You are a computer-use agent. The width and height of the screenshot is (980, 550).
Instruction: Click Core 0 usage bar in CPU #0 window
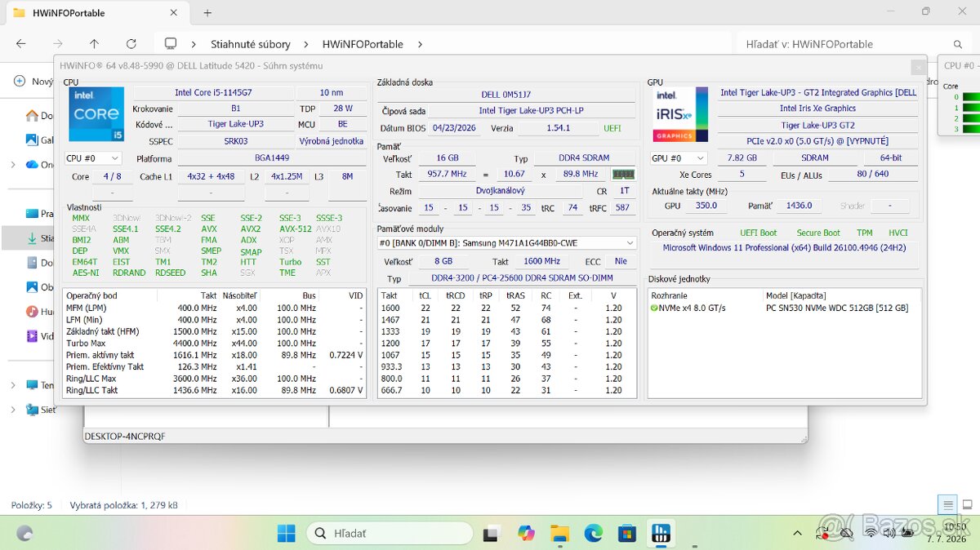(x=970, y=97)
